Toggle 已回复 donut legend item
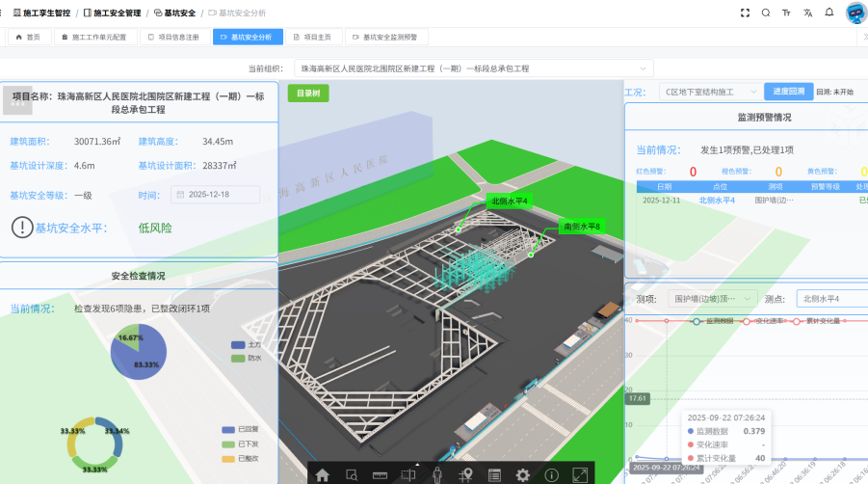 pyautogui.click(x=240, y=429)
